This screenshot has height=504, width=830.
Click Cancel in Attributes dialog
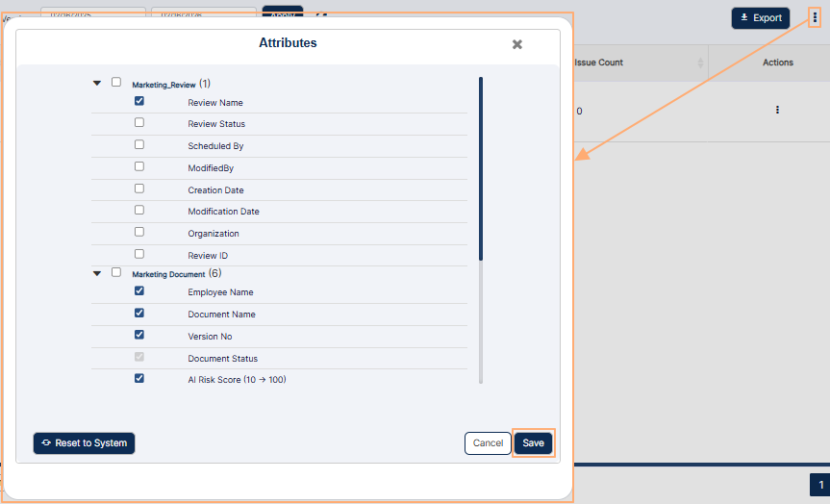[x=488, y=443]
